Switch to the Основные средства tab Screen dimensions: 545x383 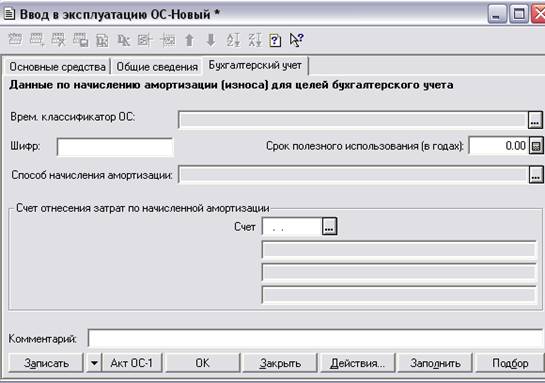[57, 66]
